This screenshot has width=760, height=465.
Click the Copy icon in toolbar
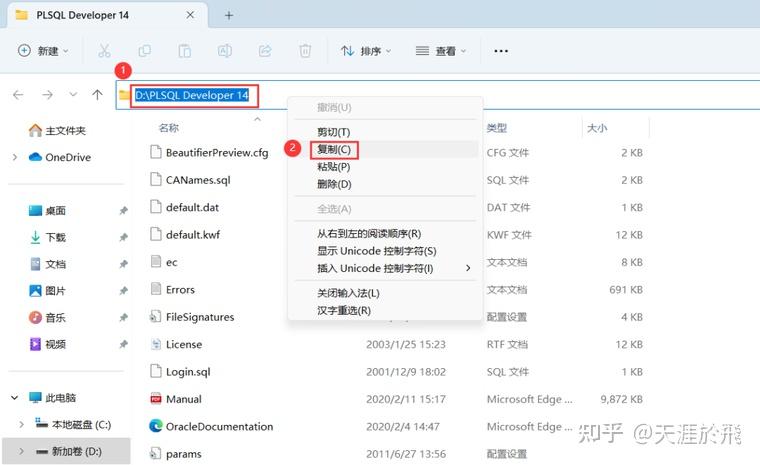[x=144, y=51]
